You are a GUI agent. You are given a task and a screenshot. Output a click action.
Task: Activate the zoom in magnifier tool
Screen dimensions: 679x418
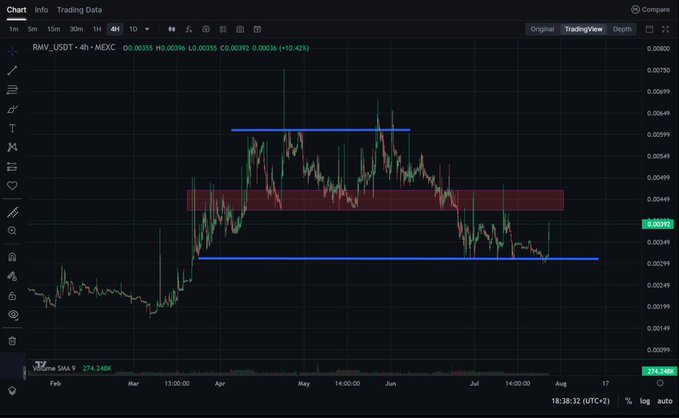pyautogui.click(x=13, y=231)
